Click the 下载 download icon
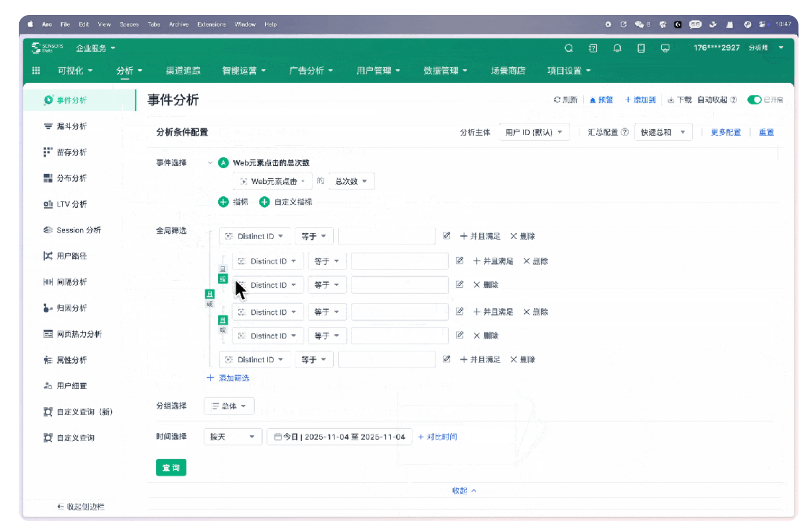The image size is (812, 531). [671, 100]
